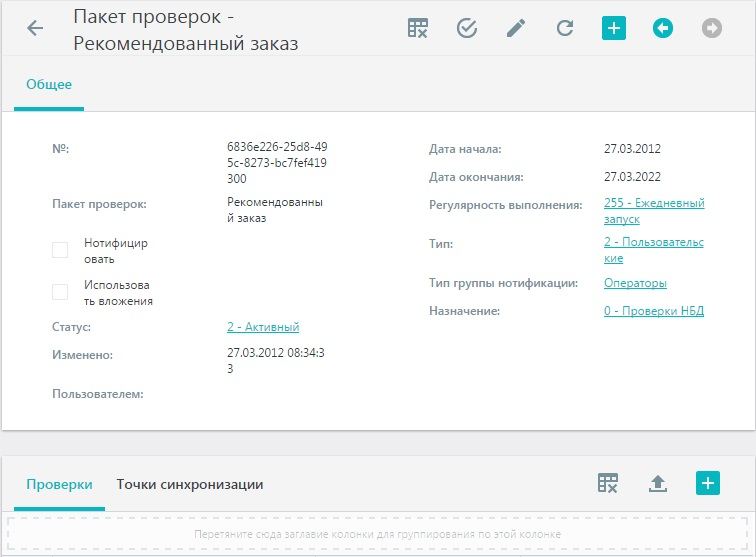Click the Рекомендованный заказ package name value

click(x=275, y=210)
